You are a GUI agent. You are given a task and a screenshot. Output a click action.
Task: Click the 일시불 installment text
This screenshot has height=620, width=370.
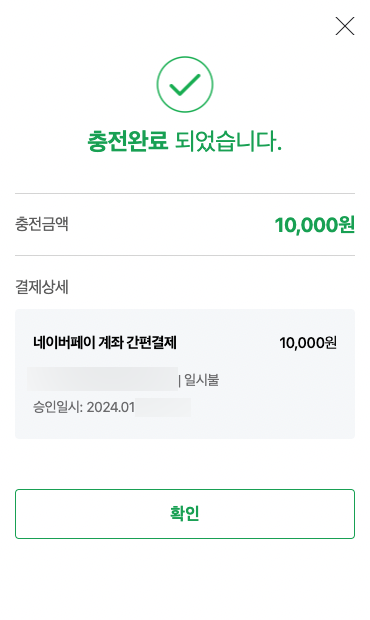202,380
